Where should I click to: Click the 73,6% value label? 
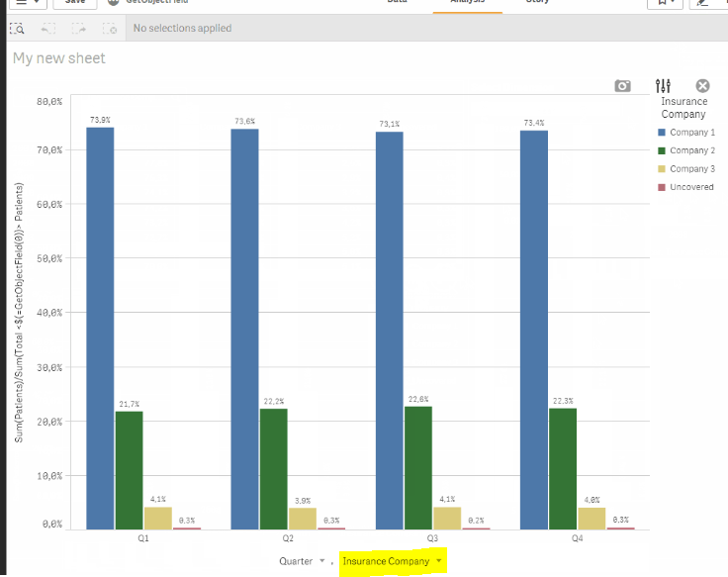pos(244,122)
